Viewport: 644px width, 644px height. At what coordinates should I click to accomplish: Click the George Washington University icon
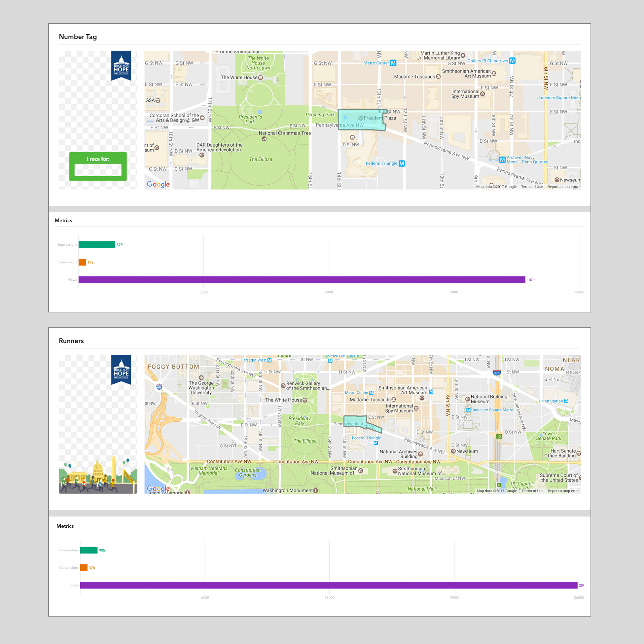tap(201, 378)
